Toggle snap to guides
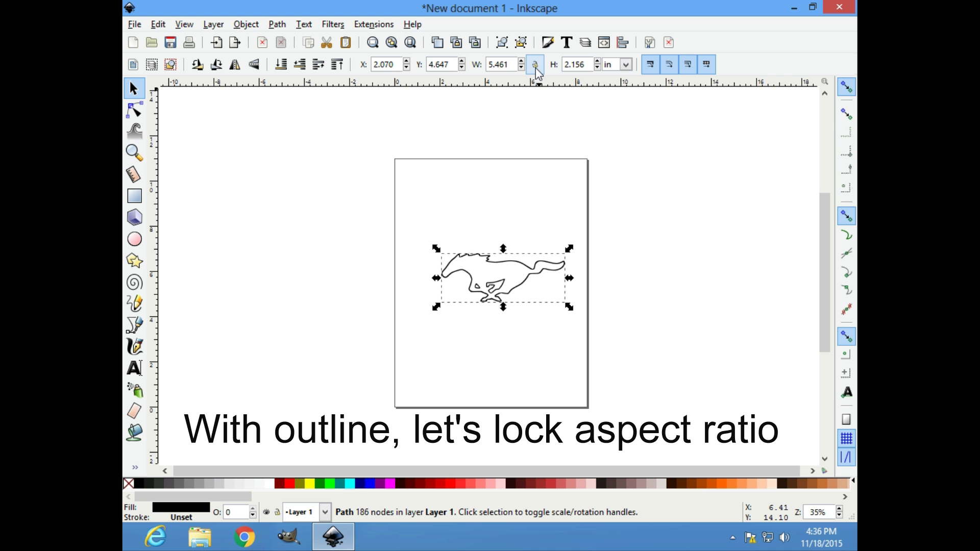980x551 pixels. [846, 457]
